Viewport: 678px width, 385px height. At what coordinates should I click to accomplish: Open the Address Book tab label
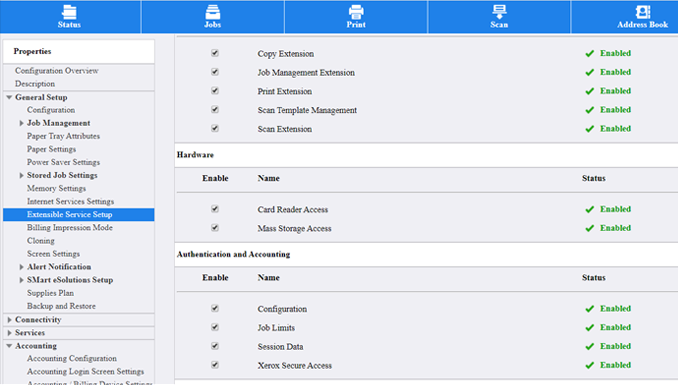(643, 25)
